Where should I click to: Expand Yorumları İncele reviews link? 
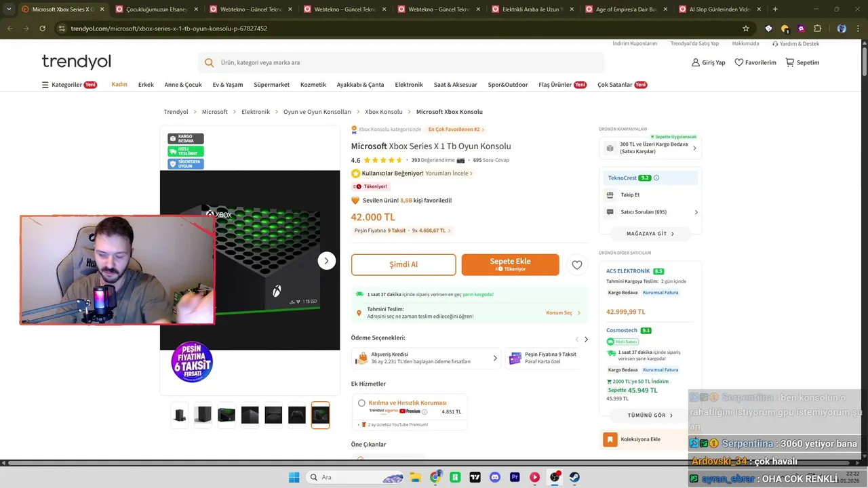click(x=449, y=174)
